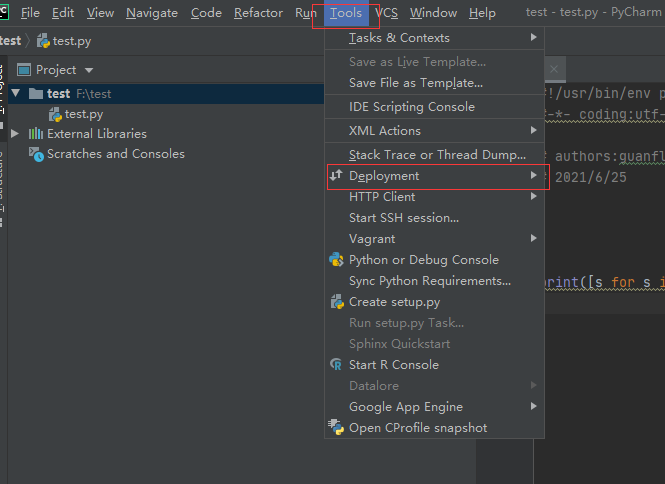Collapse the test folder tree arrow

point(15,93)
